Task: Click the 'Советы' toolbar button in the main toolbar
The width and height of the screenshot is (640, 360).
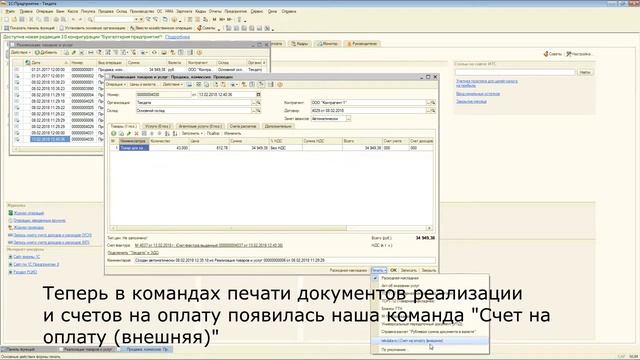Action: click(207, 28)
